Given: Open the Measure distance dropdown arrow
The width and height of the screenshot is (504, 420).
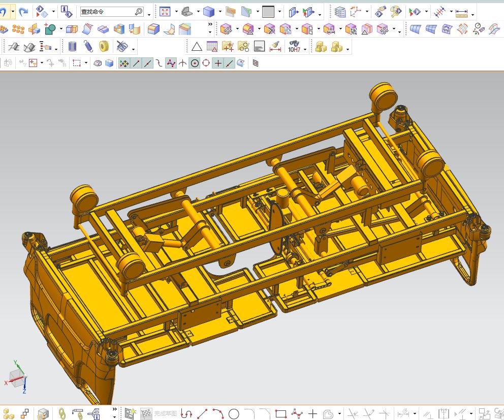Looking at the screenshot, I should 472,14.
